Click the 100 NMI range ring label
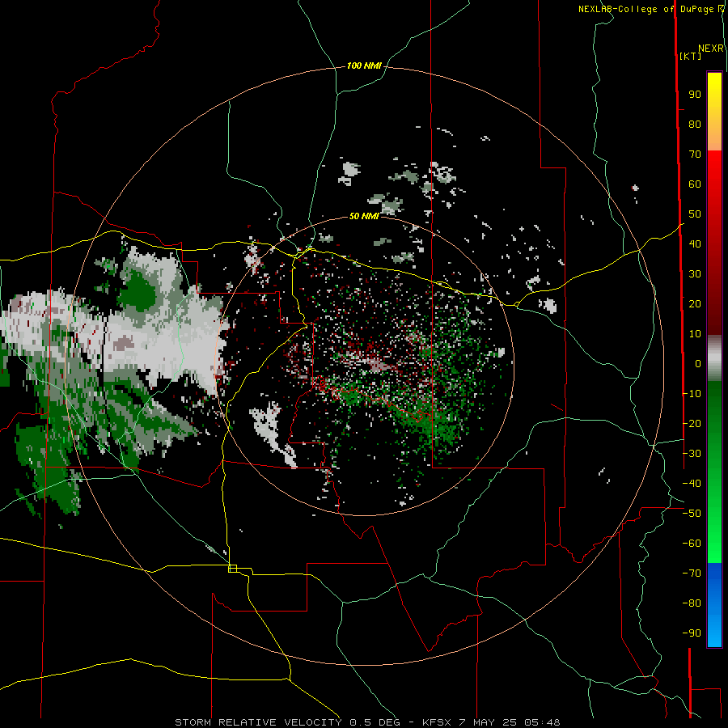728x728 pixels. (x=364, y=66)
